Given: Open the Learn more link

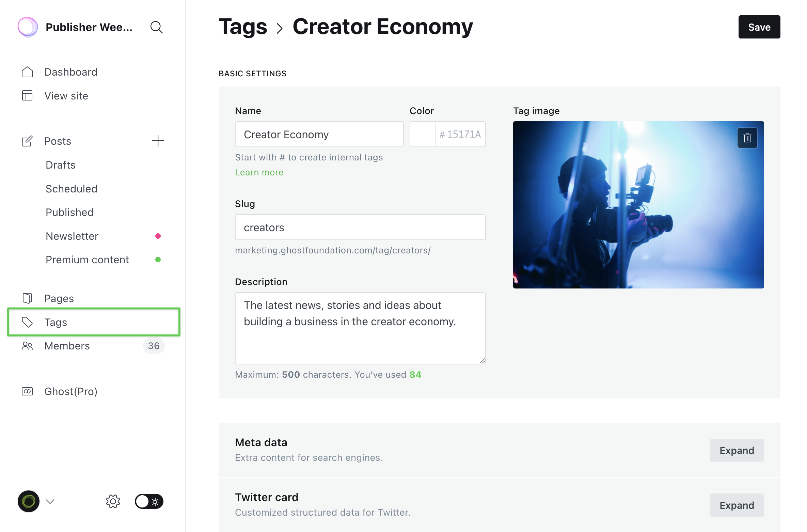Looking at the screenshot, I should (x=259, y=172).
